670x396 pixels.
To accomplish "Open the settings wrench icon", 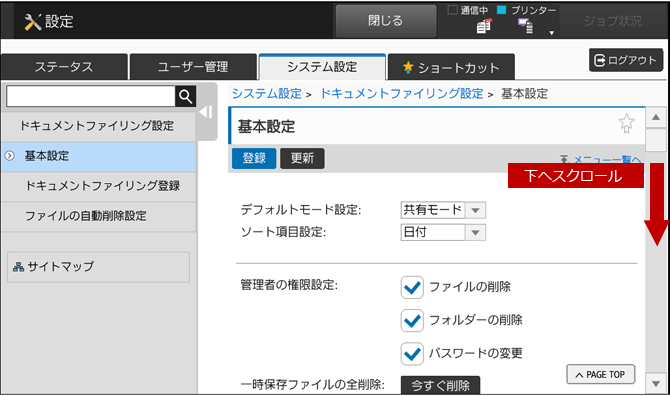I will 32,22.
